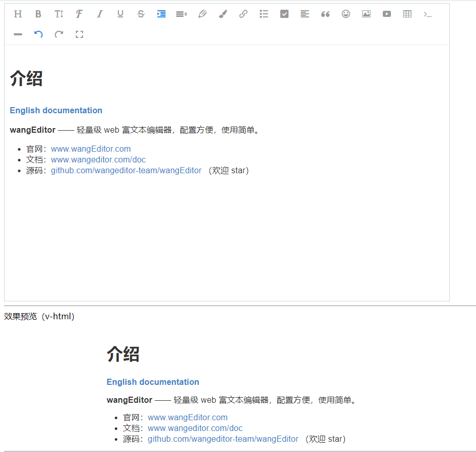Insert a table using the table icon
The image size is (476, 452).
[407, 14]
